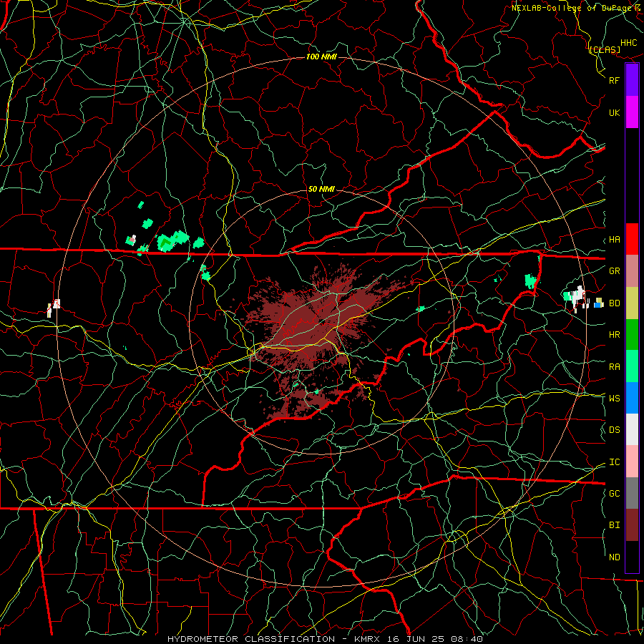Click the HYDROMETEOR CLASSIFICATION title text

(251, 639)
